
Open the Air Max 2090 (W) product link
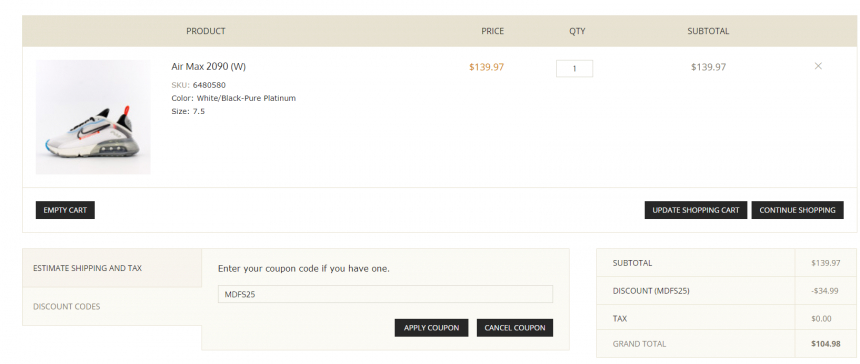coord(208,67)
